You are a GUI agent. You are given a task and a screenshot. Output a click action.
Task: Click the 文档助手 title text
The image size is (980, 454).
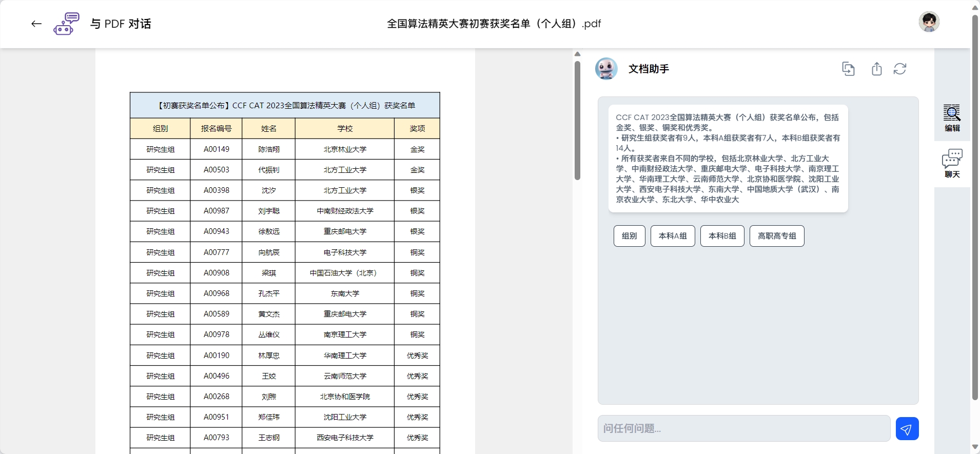click(649, 69)
